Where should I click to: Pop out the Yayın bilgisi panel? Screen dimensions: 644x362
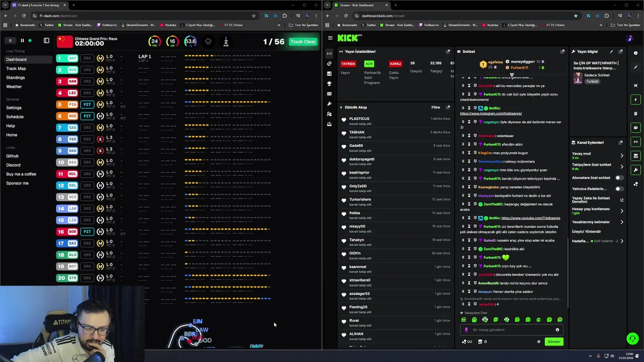point(620,51)
